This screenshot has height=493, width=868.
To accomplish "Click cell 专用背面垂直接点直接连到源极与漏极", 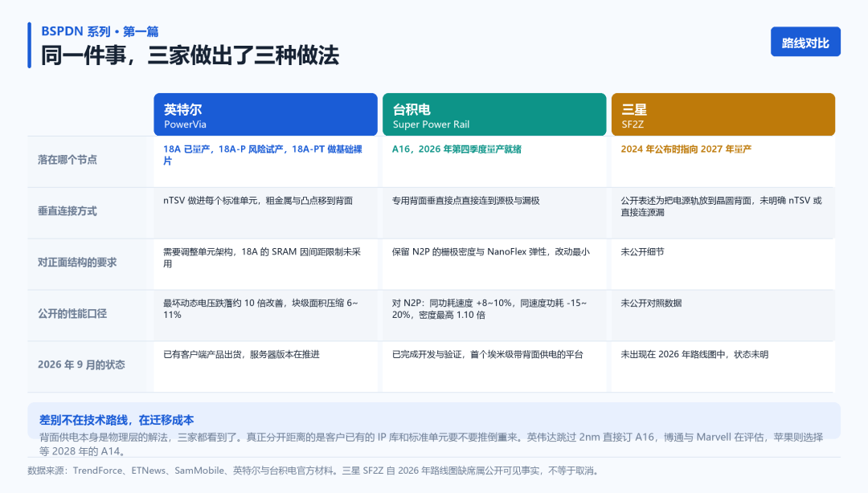I will point(494,213).
